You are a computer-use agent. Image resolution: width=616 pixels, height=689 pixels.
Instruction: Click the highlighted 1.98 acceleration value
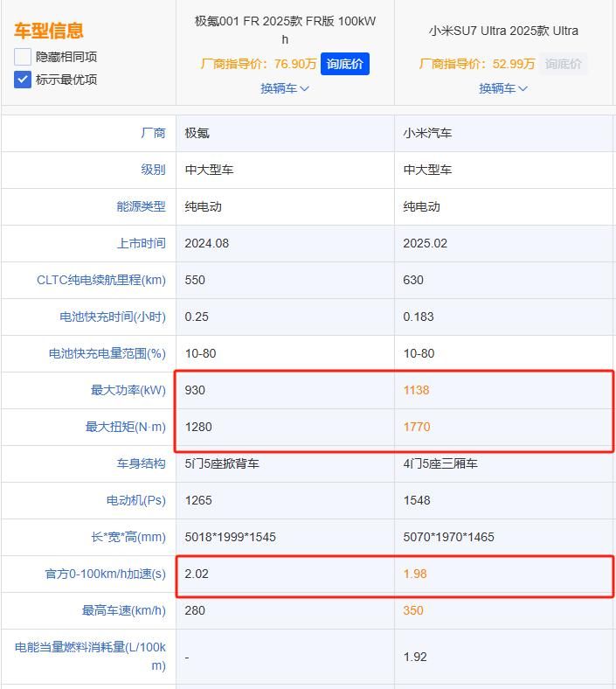tap(415, 574)
